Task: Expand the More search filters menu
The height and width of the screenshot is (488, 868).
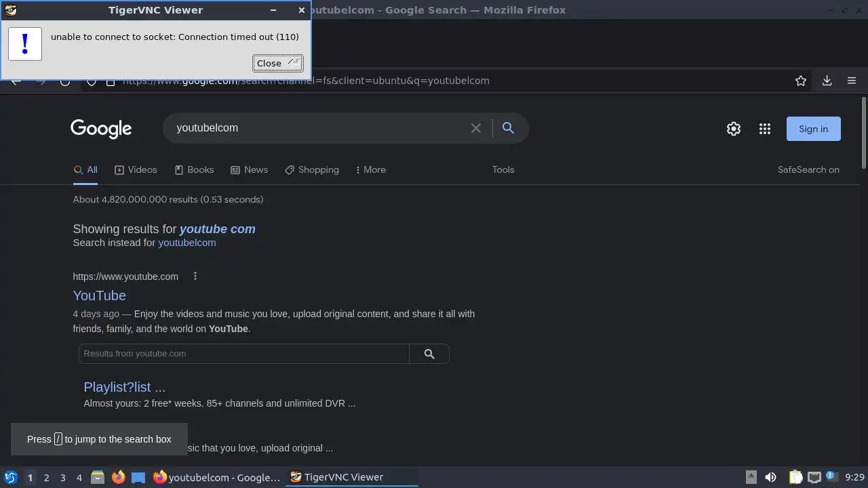Action: coord(370,170)
